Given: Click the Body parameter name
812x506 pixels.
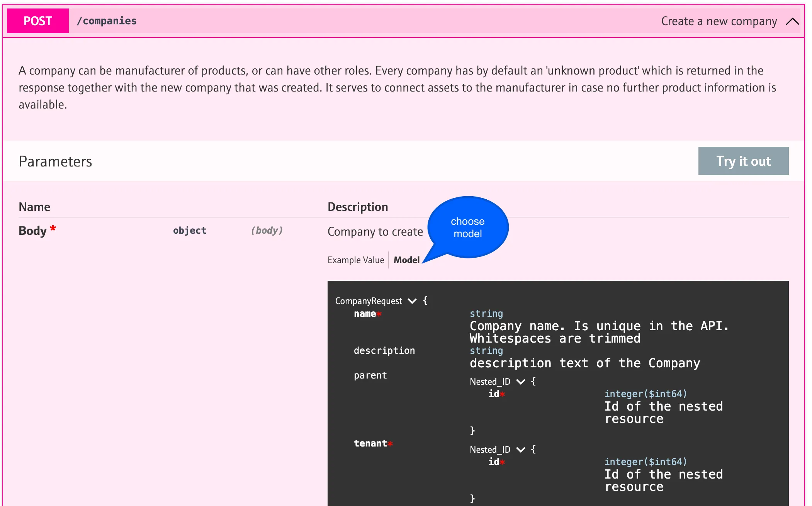Looking at the screenshot, I should point(32,231).
